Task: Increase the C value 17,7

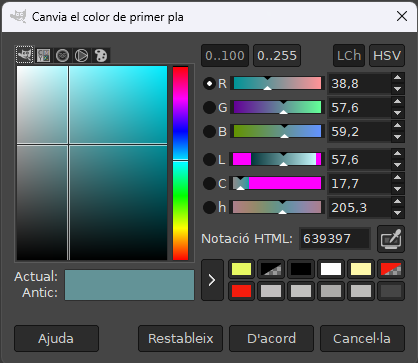Action: 397,178
